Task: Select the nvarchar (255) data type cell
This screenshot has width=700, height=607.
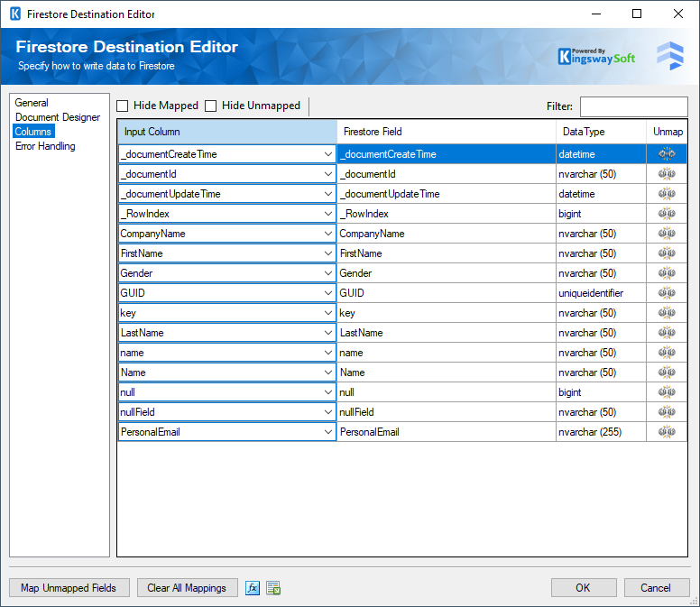Action: coord(601,432)
